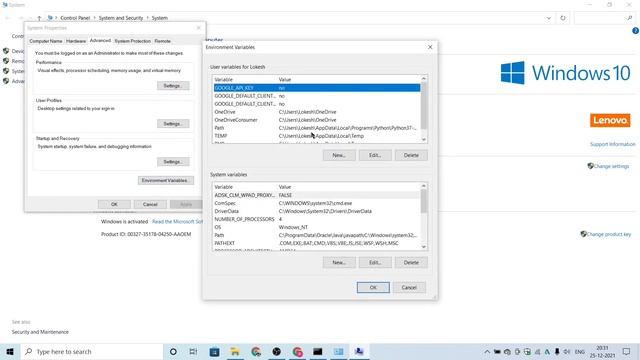Click Cancel in System Properties window
The height and width of the screenshot is (360, 640).
tap(150, 204)
